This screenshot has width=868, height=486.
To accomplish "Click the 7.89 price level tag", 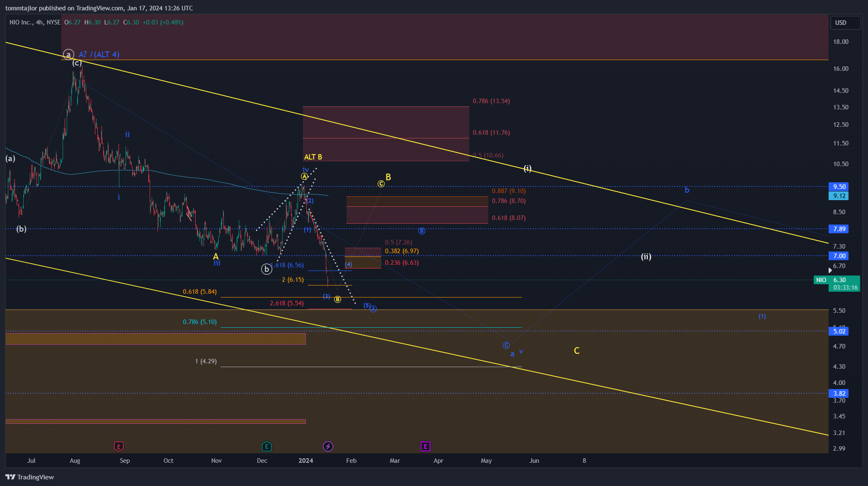I will (x=839, y=229).
